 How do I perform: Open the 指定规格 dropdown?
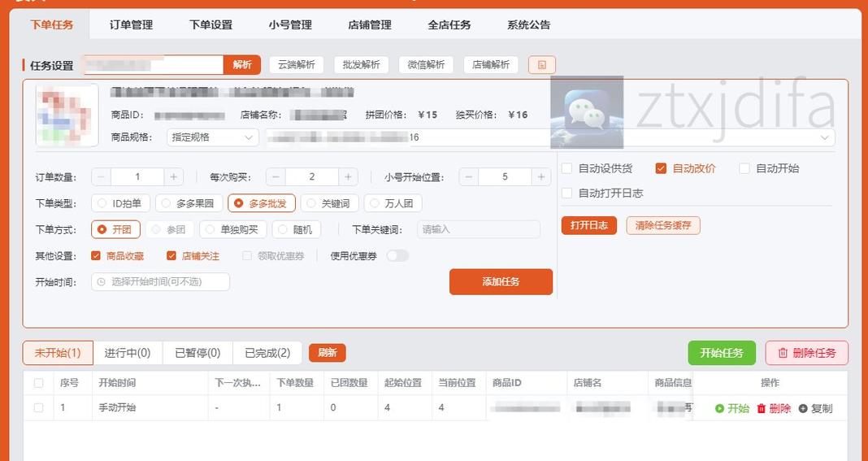pos(213,137)
